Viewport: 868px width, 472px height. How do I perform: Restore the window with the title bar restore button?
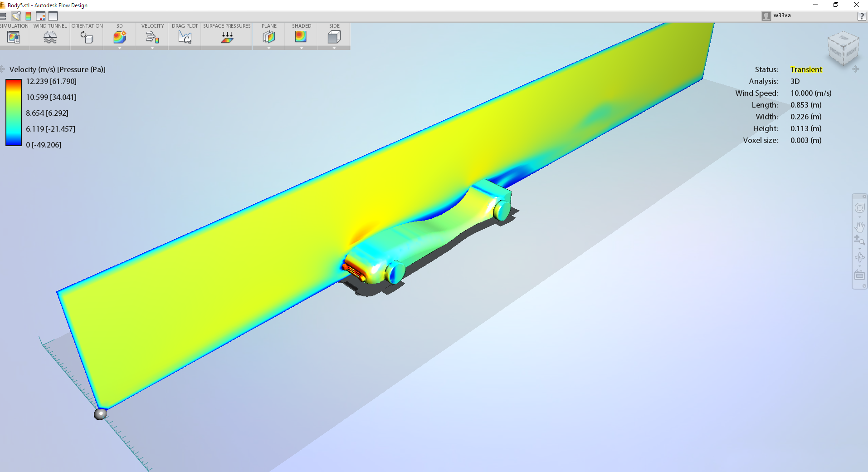[836, 5]
